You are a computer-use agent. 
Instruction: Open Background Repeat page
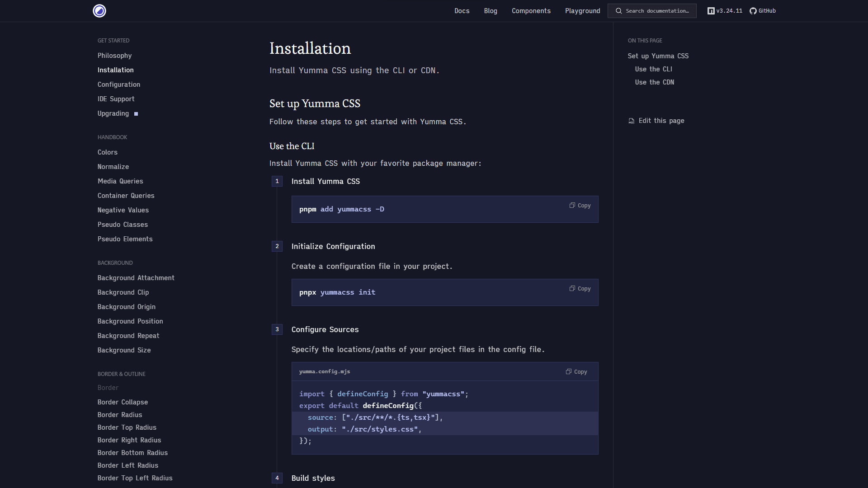click(128, 336)
